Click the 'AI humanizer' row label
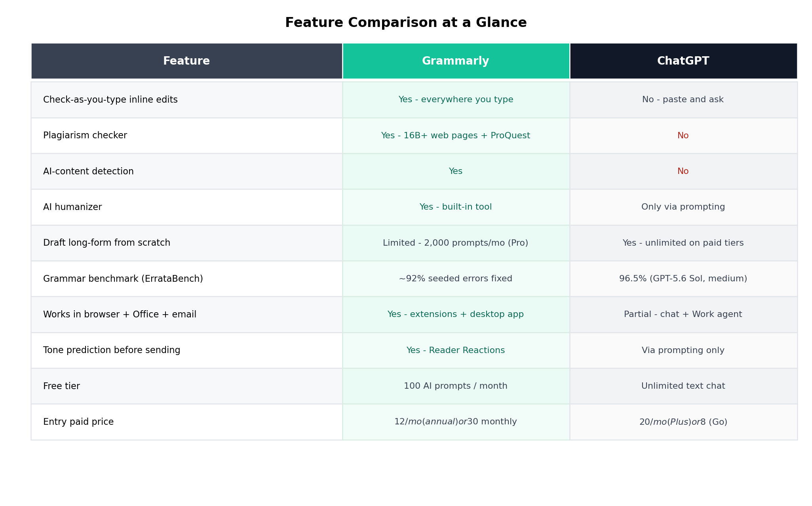 (72, 207)
